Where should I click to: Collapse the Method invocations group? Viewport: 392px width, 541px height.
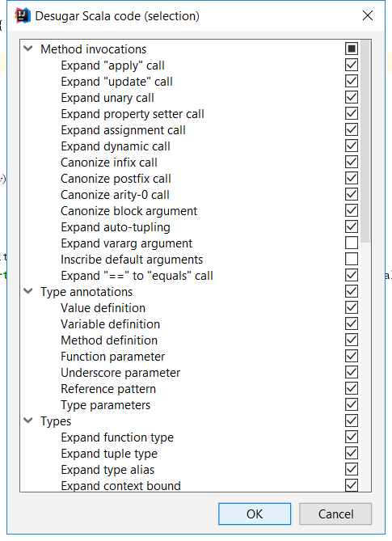[x=28, y=49]
